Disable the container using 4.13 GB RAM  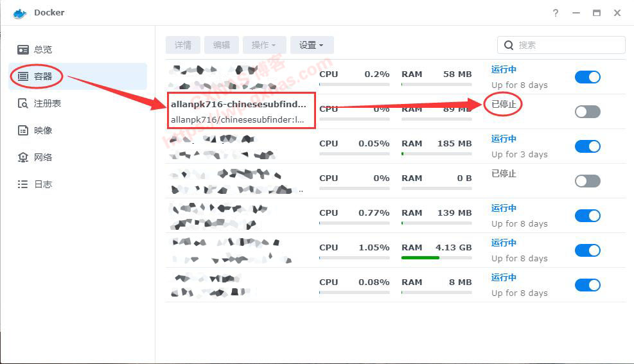[x=587, y=250]
